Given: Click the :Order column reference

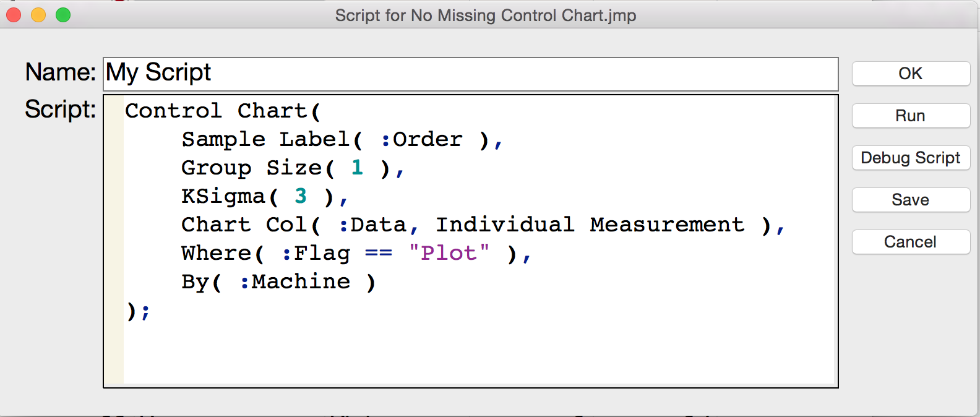Looking at the screenshot, I should coord(422,139).
